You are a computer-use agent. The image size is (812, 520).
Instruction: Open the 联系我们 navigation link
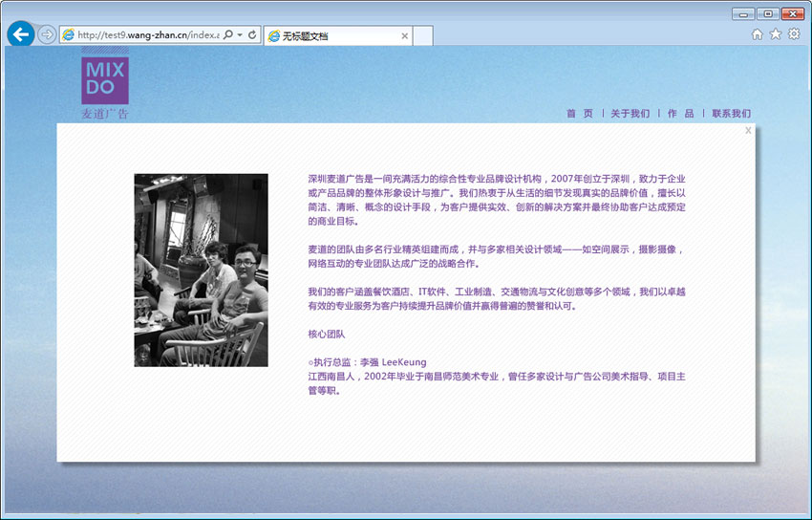(x=731, y=114)
